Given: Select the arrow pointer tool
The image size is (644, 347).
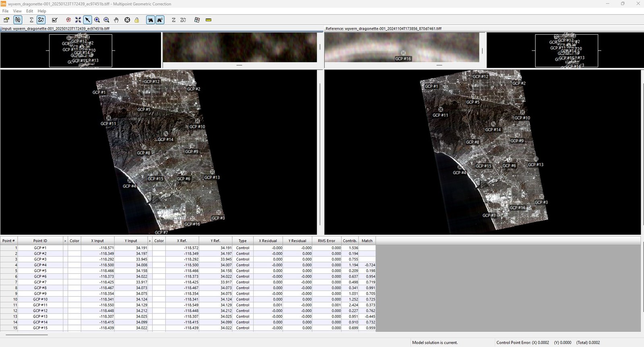Looking at the screenshot, I should click(x=87, y=20).
